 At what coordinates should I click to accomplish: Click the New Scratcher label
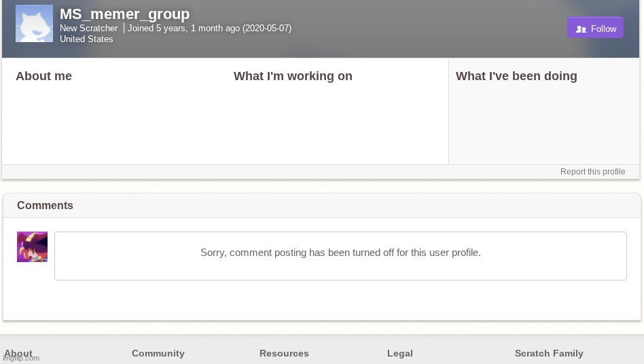pos(89,29)
